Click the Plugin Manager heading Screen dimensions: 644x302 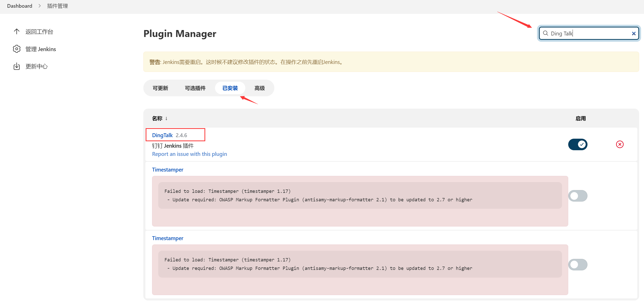click(180, 34)
